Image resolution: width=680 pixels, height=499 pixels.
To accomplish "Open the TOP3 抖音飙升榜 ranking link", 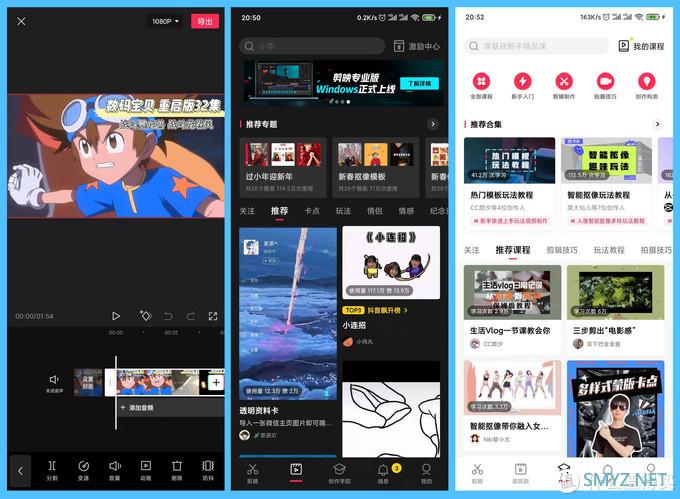I will click(375, 310).
